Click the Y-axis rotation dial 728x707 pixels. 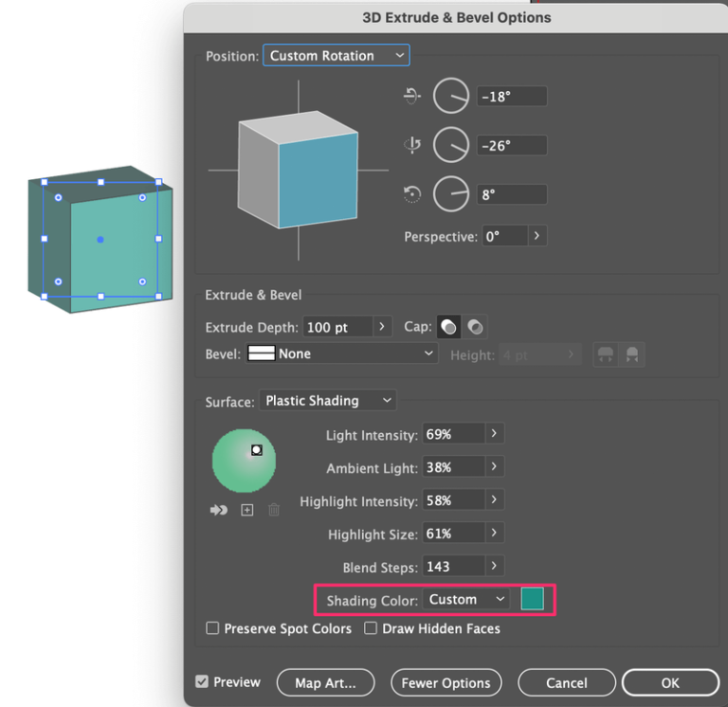(x=451, y=145)
